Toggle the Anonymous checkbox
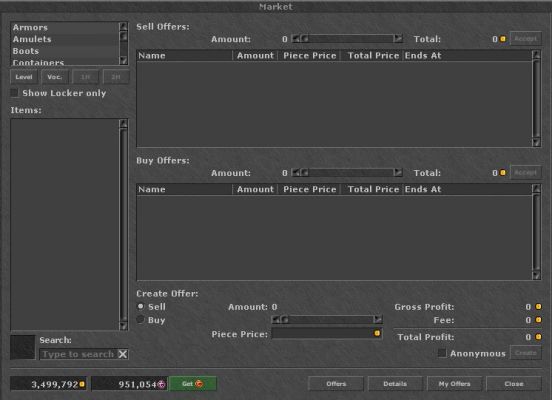The image size is (552, 400). pyautogui.click(x=442, y=353)
